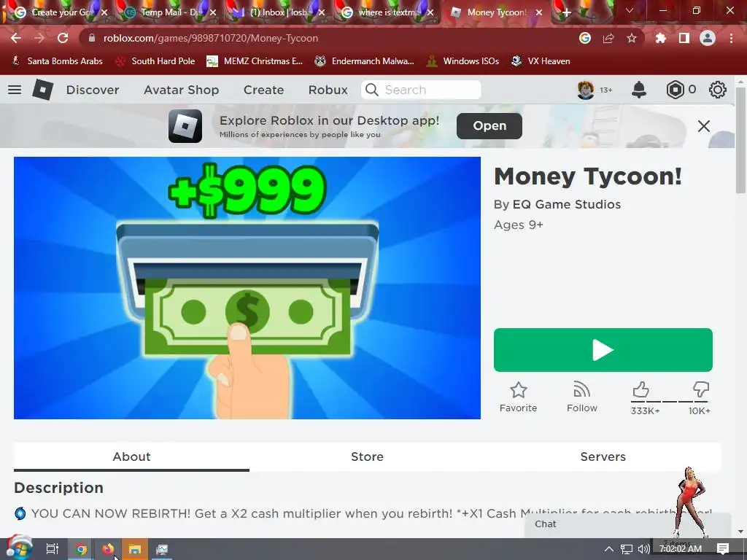Switch to the 'where is textma' tab
Screen dimensions: 747x560
pos(387,12)
